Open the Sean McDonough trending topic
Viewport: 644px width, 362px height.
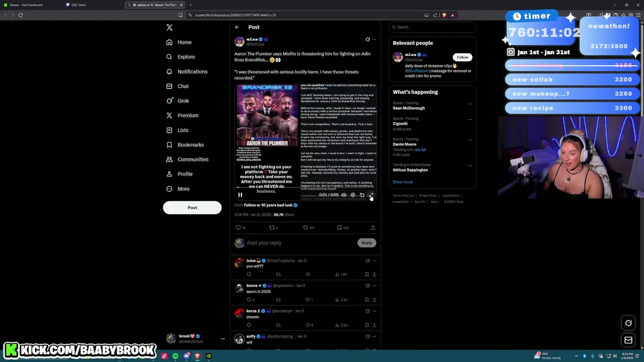pyautogui.click(x=409, y=108)
